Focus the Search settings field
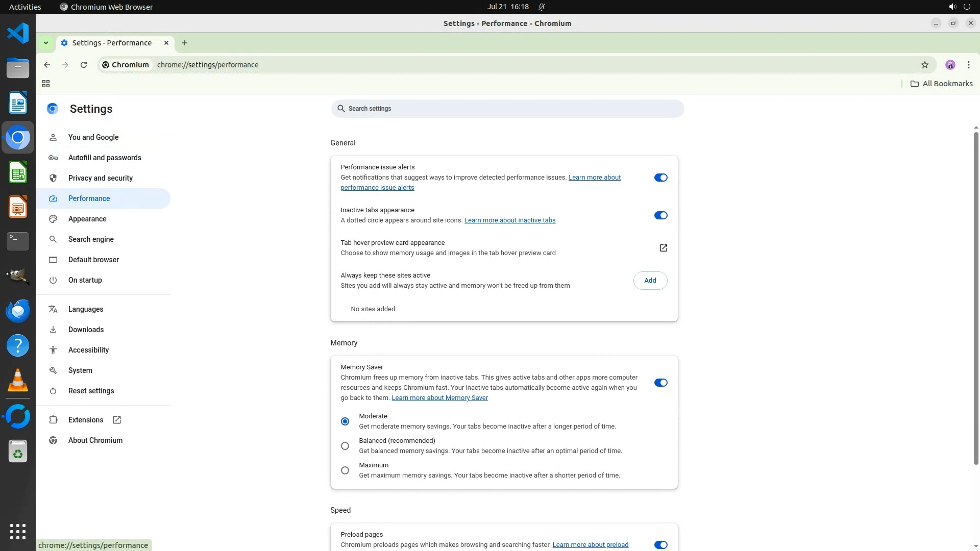 507,109
